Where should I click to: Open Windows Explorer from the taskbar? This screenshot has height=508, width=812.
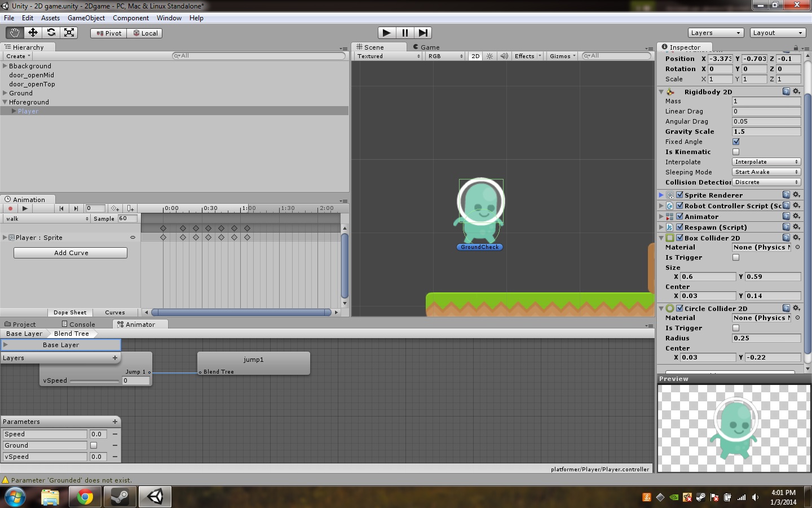pyautogui.click(x=50, y=497)
